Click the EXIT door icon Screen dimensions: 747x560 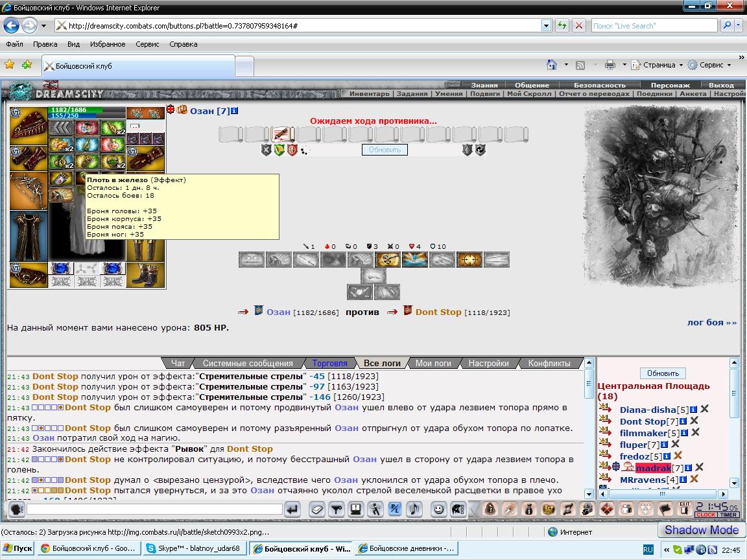point(685,509)
